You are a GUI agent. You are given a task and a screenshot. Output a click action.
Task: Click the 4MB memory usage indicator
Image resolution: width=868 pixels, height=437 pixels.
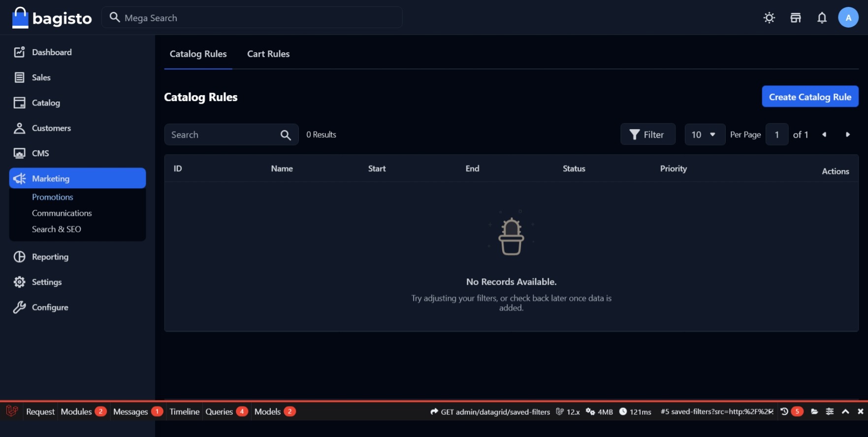(x=599, y=412)
